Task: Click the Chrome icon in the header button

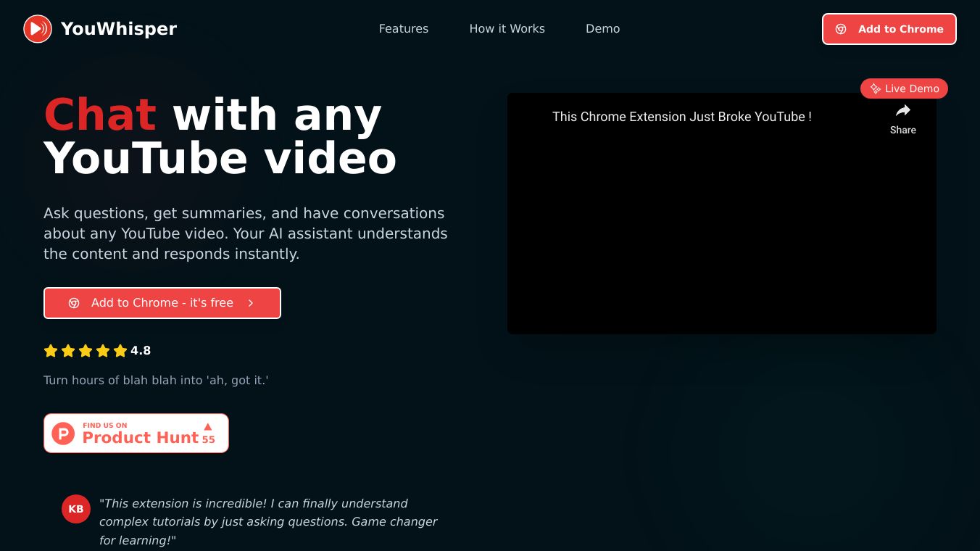Action: tap(841, 29)
